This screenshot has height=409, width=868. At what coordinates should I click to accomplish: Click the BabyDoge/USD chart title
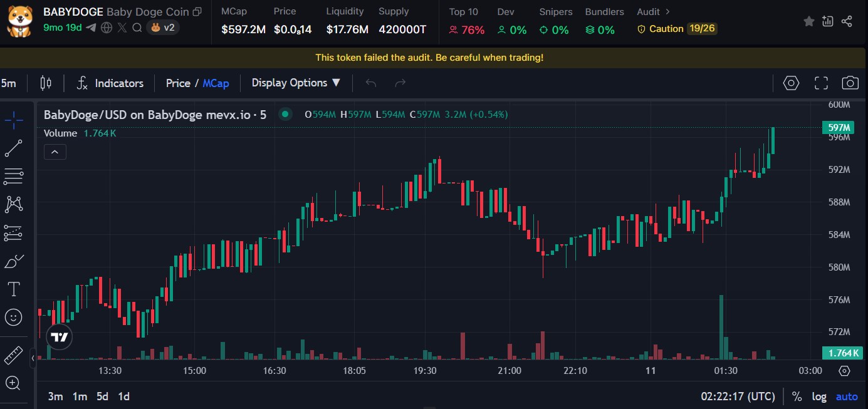(155, 115)
